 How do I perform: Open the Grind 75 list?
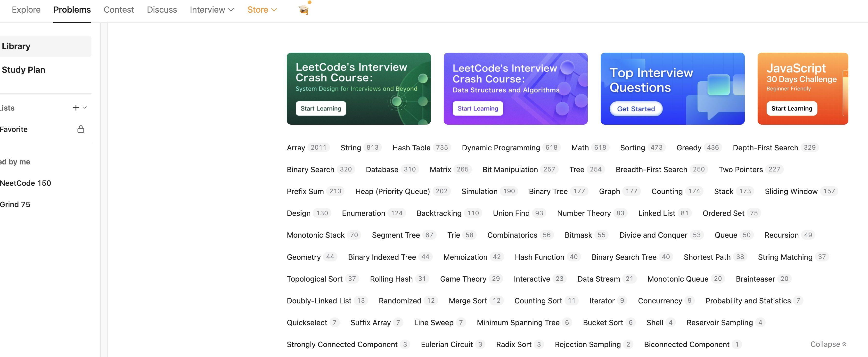click(x=15, y=204)
